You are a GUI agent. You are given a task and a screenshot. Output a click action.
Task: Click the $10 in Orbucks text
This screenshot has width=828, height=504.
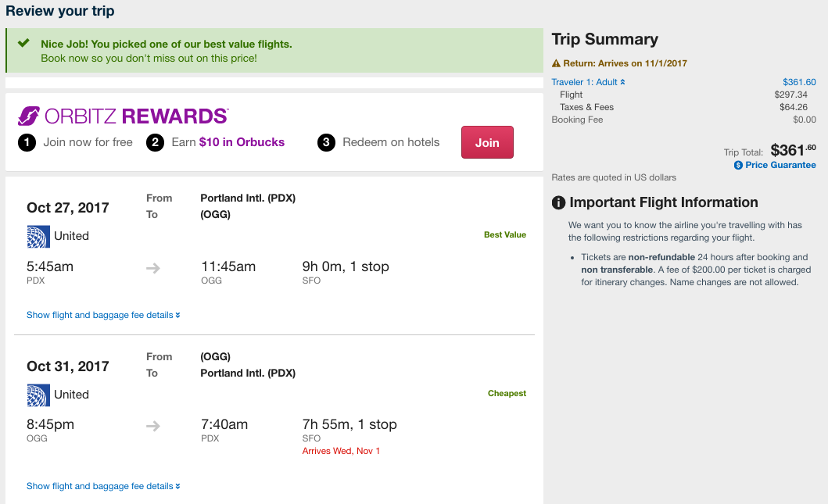tap(242, 142)
